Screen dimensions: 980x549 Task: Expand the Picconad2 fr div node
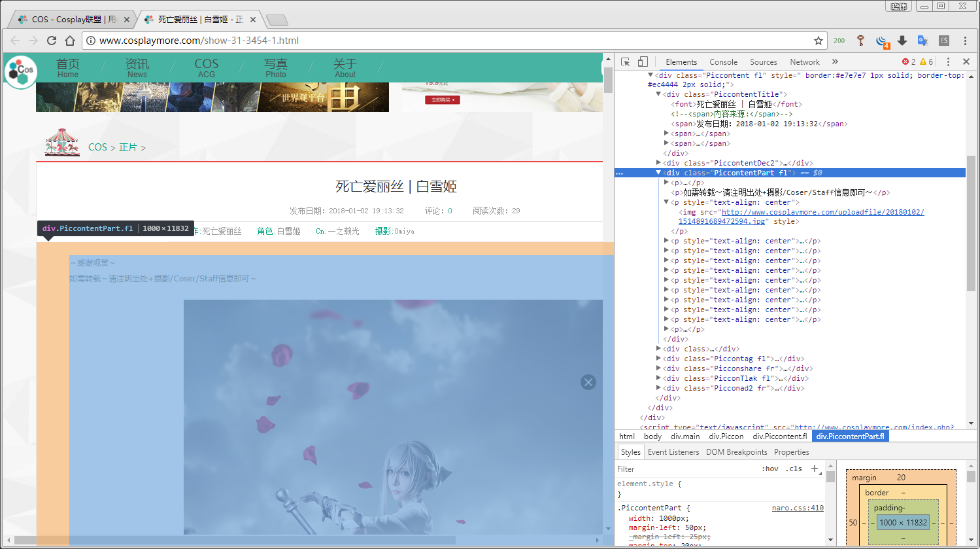658,388
